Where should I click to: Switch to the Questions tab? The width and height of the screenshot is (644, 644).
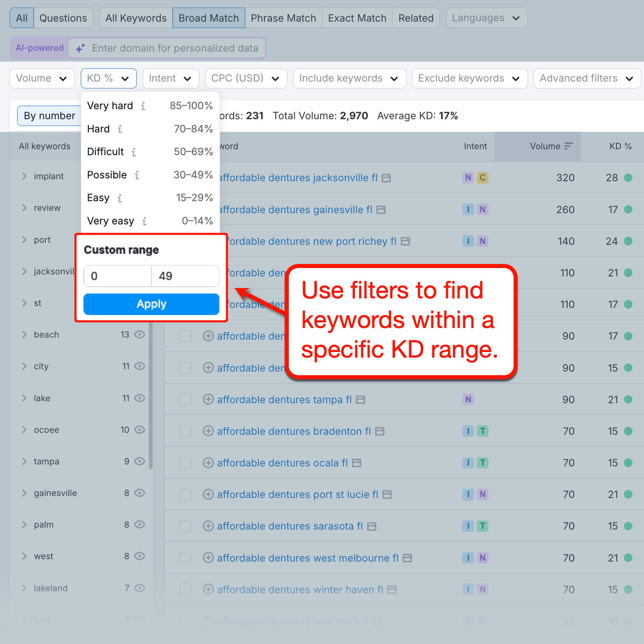[63, 18]
